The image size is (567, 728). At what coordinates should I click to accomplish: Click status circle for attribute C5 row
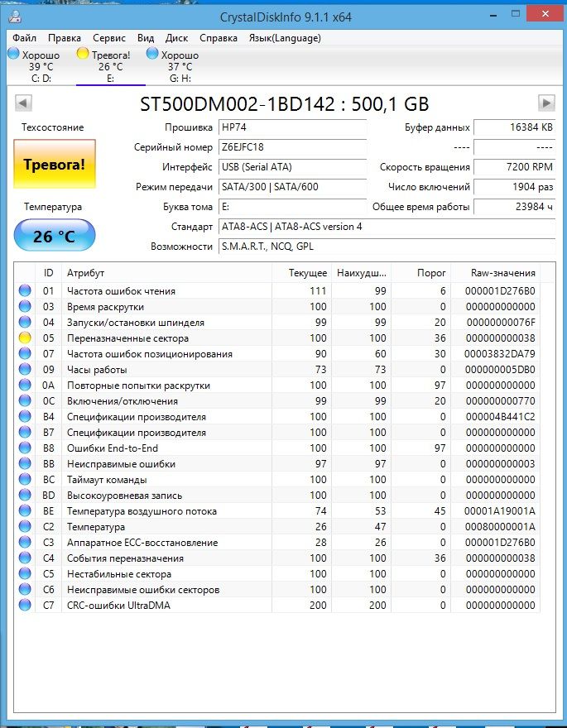25,574
